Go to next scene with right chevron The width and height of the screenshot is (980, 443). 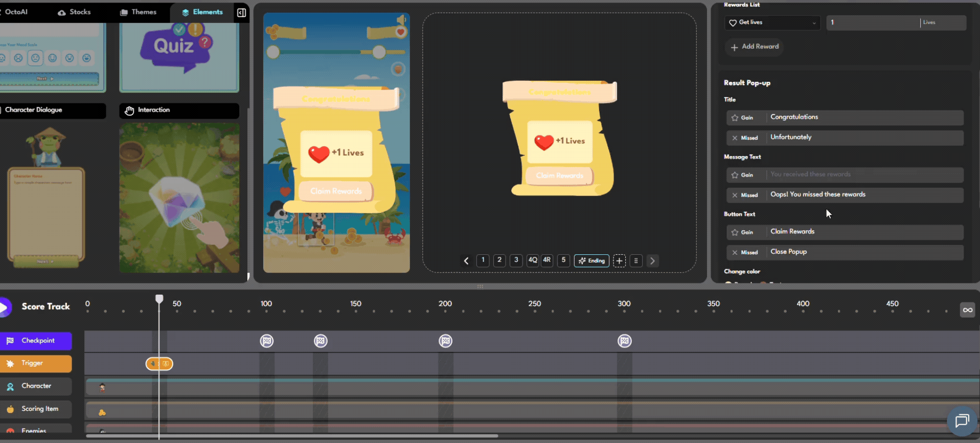[x=652, y=261]
